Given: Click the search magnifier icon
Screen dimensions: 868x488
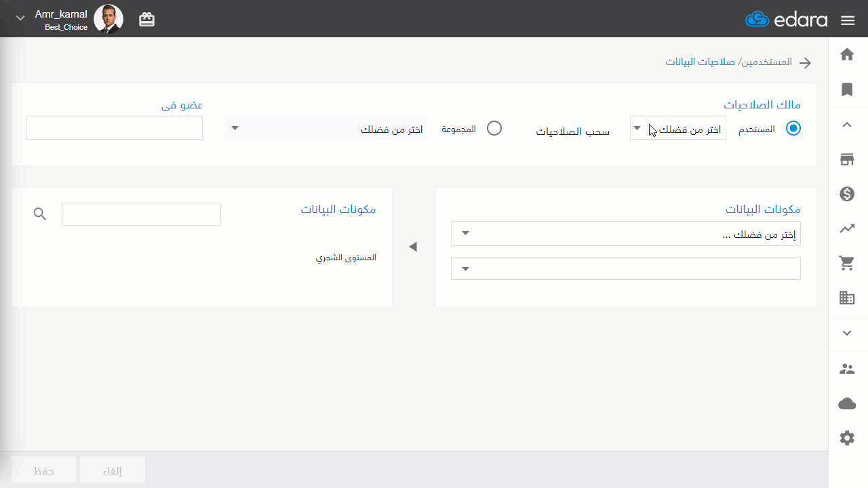Looking at the screenshot, I should pyautogui.click(x=41, y=214).
